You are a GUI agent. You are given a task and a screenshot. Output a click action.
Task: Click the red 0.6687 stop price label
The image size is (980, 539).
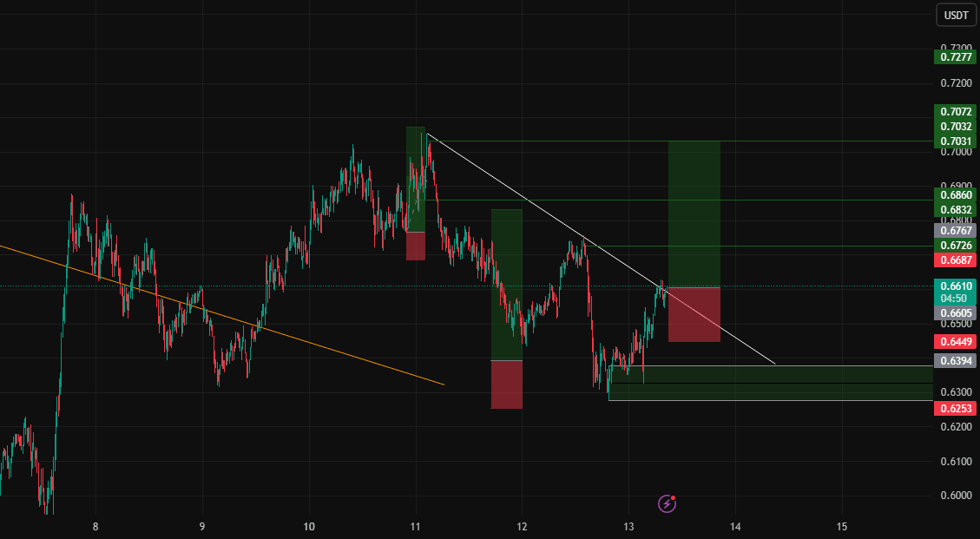pos(955,260)
